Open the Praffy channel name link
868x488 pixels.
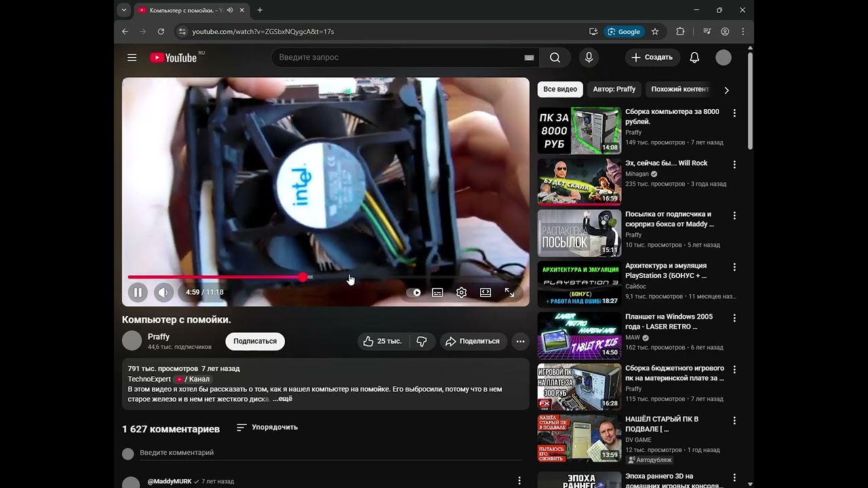coord(159,337)
